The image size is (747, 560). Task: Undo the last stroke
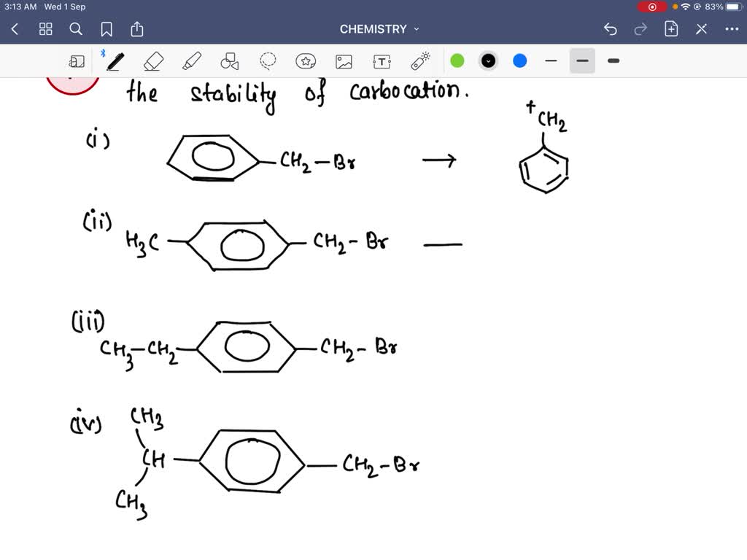pos(611,29)
